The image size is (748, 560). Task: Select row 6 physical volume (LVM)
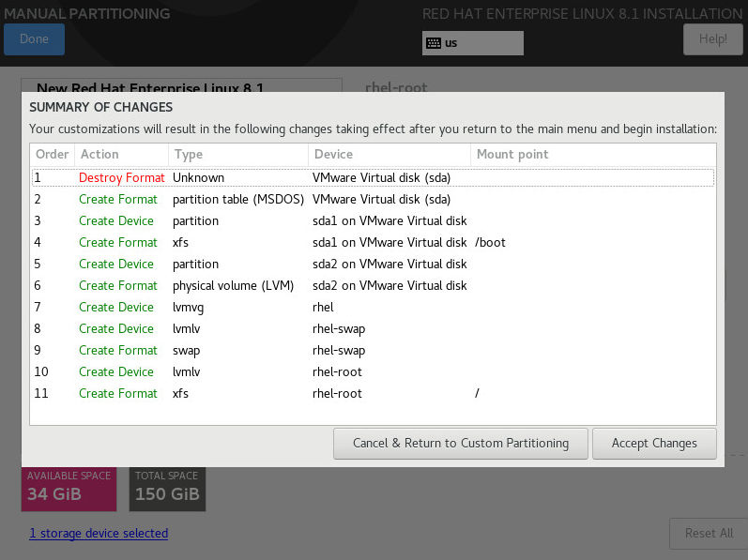tap(373, 285)
